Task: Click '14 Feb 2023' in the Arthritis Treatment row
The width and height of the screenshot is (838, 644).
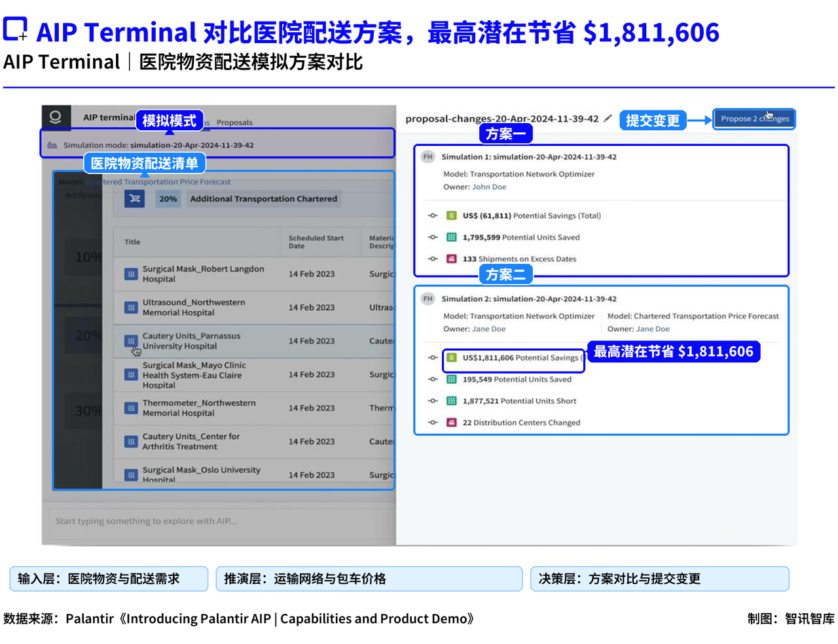Action: pyautogui.click(x=312, y=441)
